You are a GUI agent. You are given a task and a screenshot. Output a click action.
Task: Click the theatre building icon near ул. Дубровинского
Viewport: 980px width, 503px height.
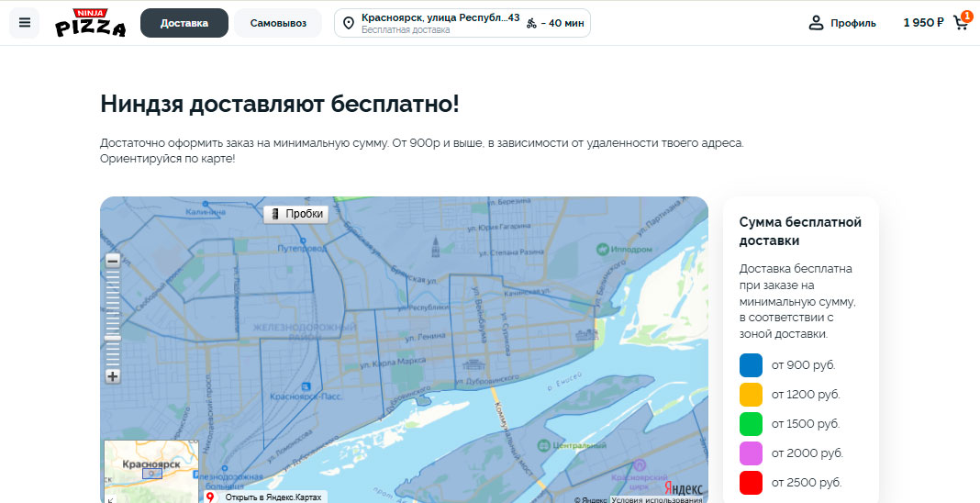(x=473, y=363)
